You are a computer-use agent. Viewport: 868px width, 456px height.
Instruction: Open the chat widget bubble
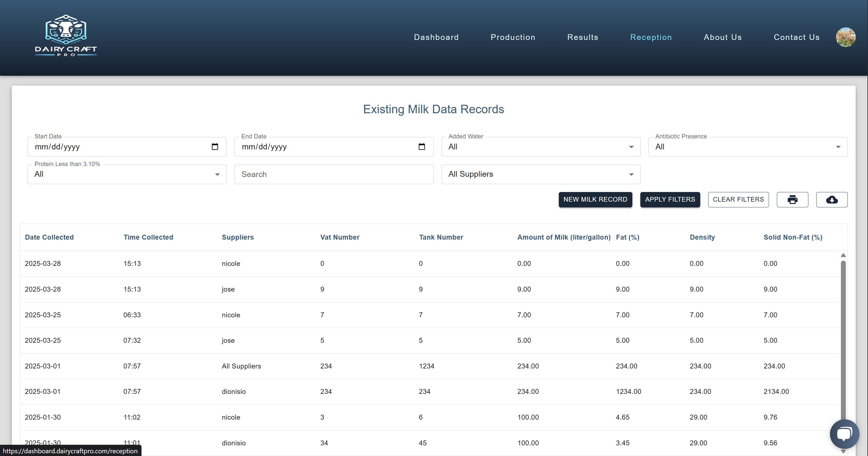(x=844, y=434)
